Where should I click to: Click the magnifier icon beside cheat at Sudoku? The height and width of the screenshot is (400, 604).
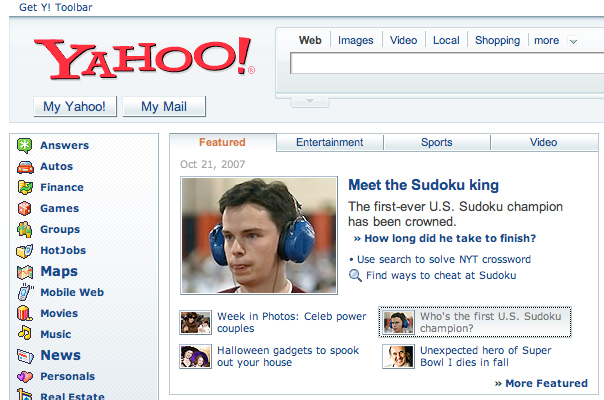[x=355, y=276]
